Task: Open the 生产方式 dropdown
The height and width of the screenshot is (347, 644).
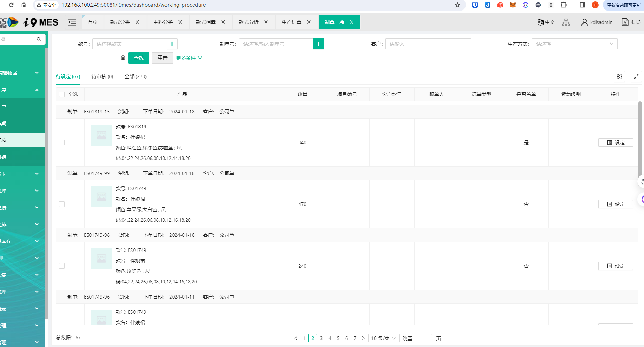Action: [x=575, y=44]
